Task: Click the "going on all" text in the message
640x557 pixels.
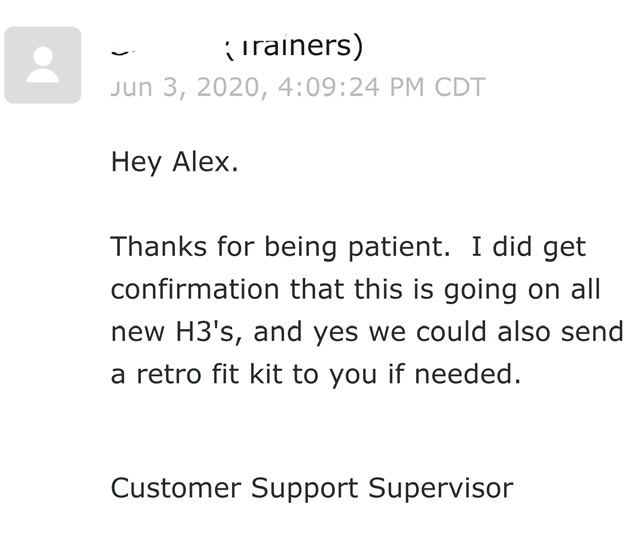Action: 522,290
